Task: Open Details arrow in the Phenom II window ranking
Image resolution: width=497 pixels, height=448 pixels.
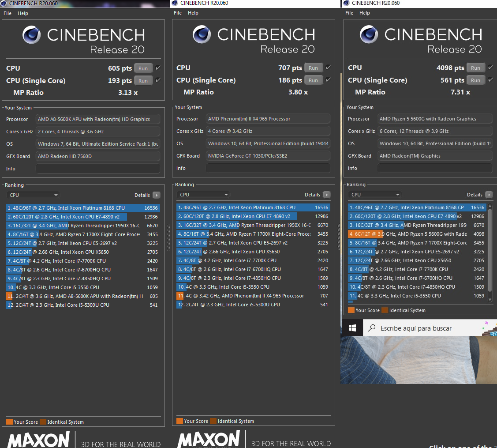Action: [327, 195]
